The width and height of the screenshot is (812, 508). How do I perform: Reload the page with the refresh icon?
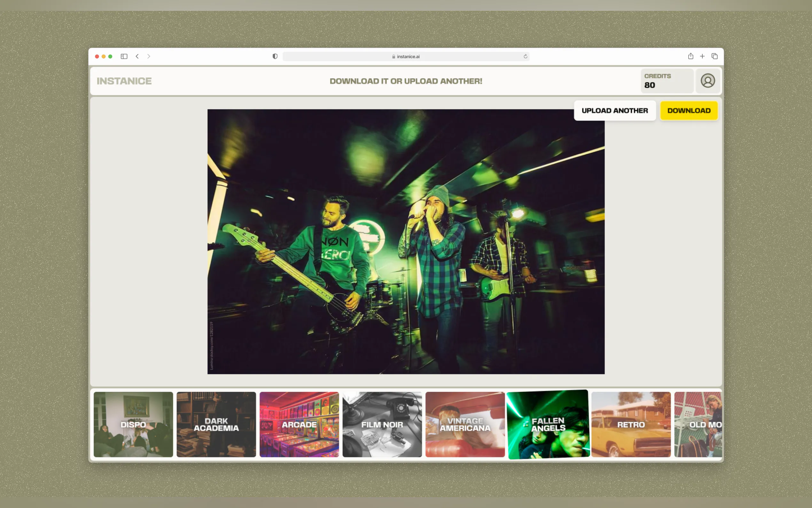[x=525, y=56]
